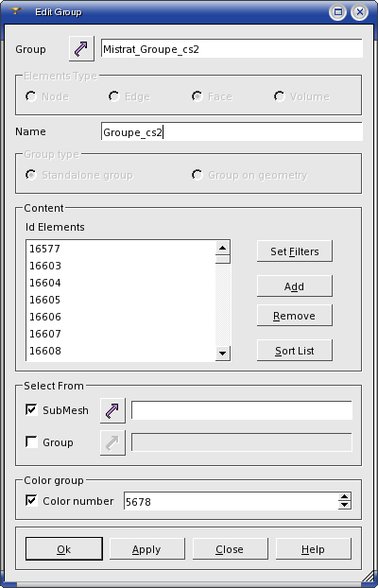
Task: Click the scroll down arrow of the Id Elements list
Action: pos(223,354)
